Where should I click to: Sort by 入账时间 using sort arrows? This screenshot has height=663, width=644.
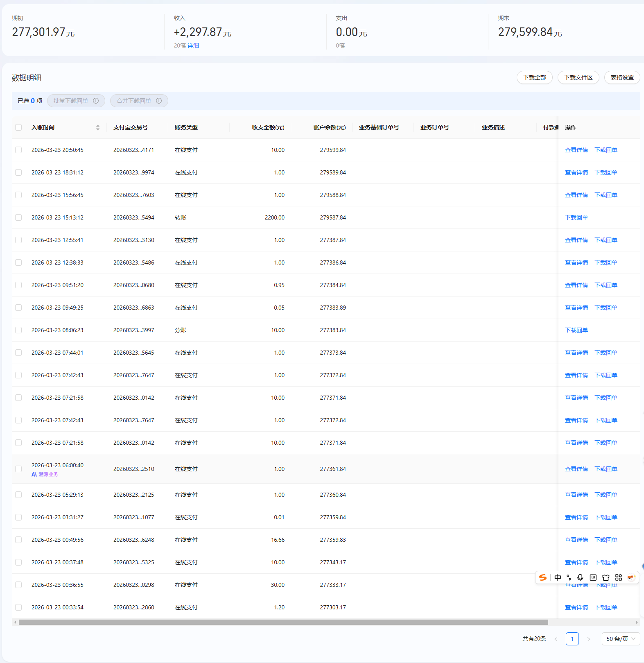98,127
